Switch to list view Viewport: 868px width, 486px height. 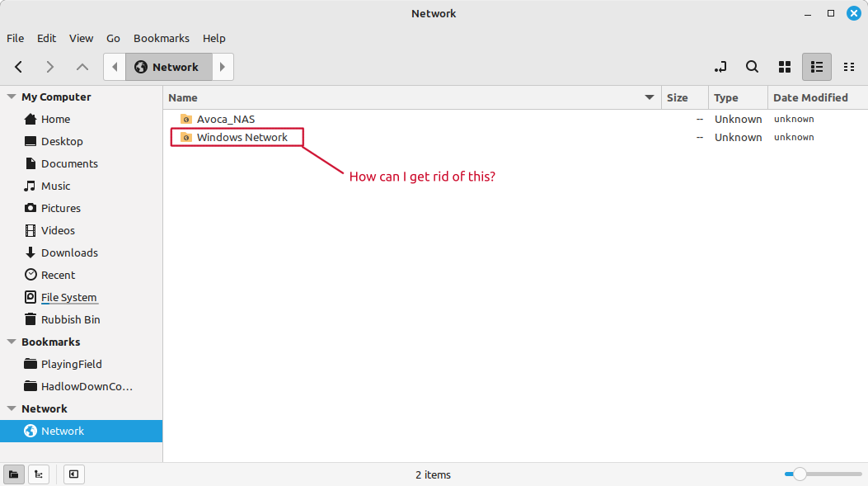817,67
